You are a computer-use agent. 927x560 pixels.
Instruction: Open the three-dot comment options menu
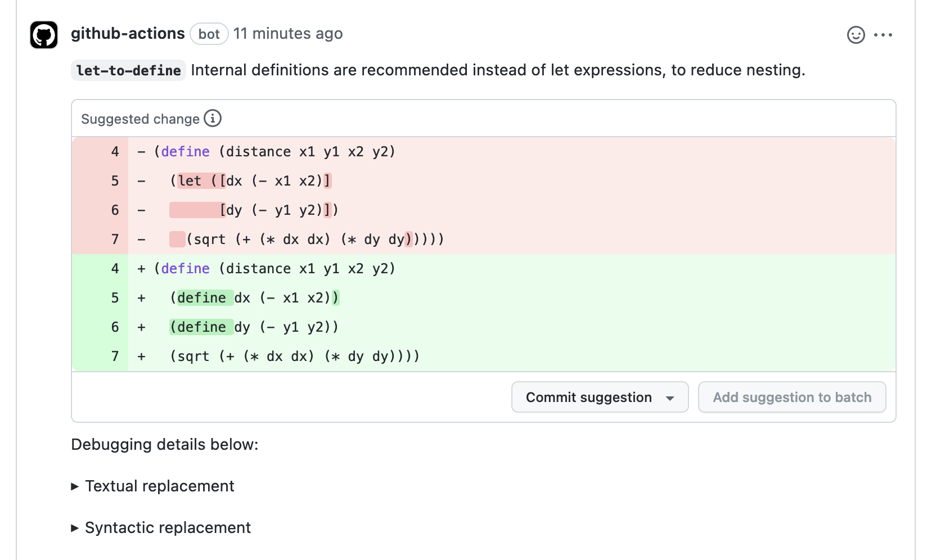pyautogui.click(x=883, y=35)
